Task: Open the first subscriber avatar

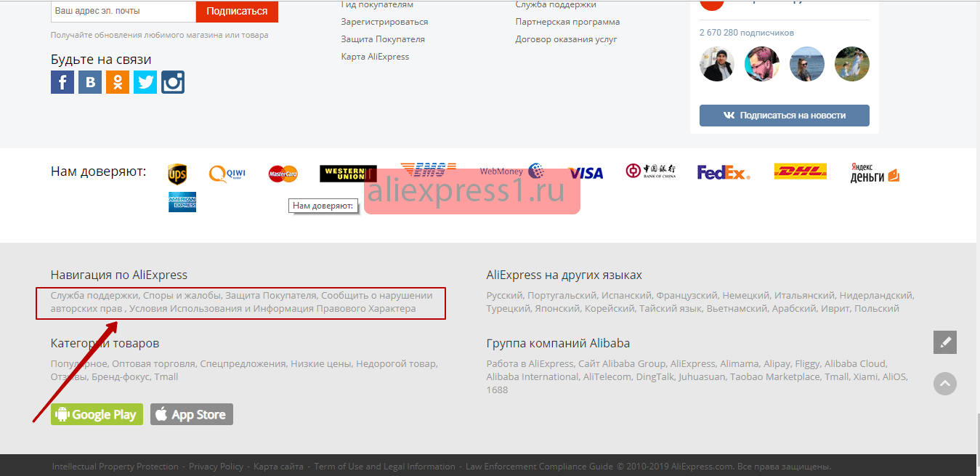Action: (717, 64)
